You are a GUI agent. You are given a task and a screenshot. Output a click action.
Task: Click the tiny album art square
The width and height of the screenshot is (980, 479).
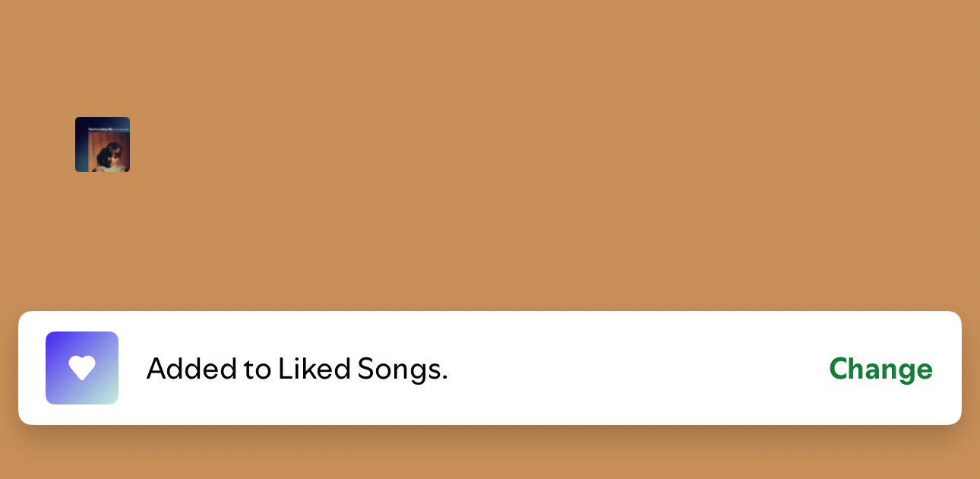[x=103, y=144]
